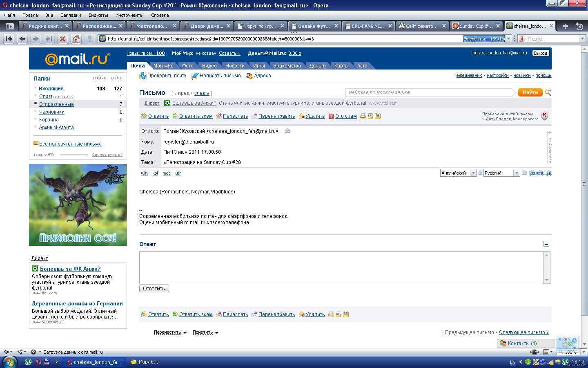Viewport: 588px width, 368px height.
Task: Click in the reply text area
Action: (341, 268)
